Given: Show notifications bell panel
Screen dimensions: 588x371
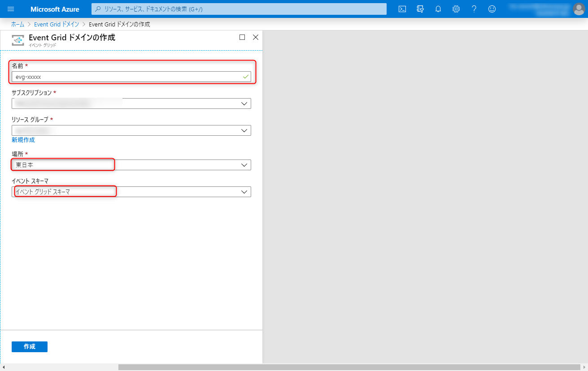Looking at the screenshot, I should point(438,9).
